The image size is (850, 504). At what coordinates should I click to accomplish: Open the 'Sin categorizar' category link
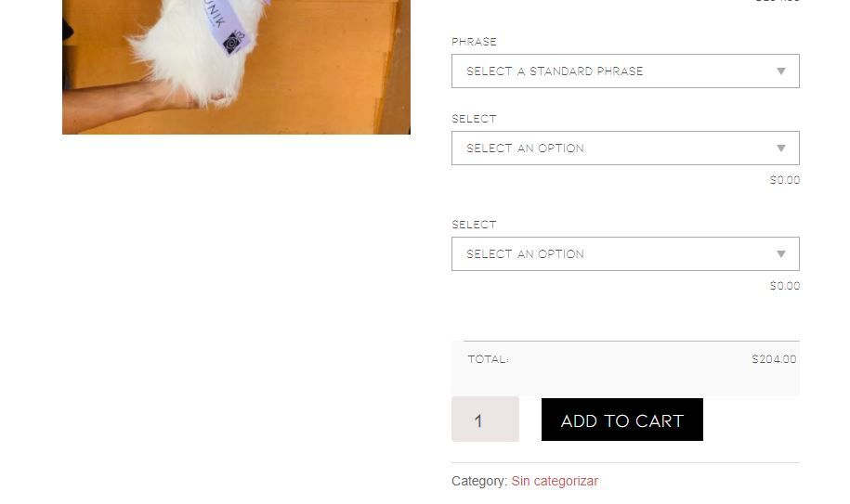tap(554, 481)
